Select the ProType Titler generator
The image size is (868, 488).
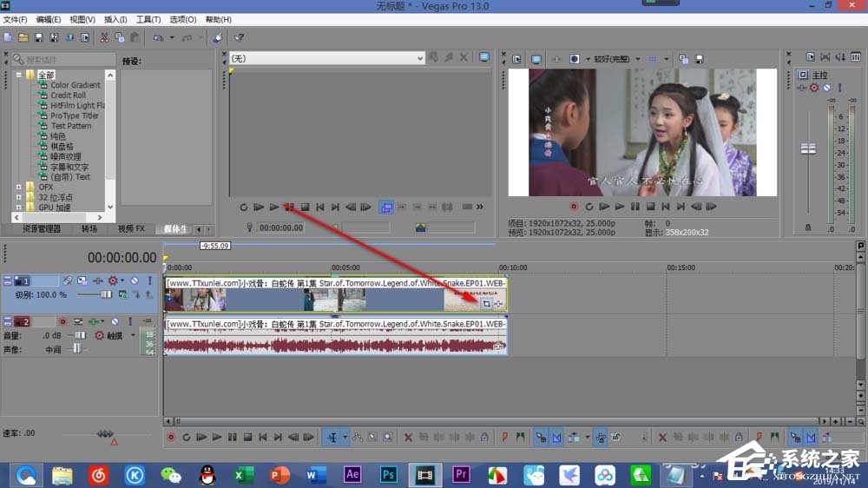74,115
